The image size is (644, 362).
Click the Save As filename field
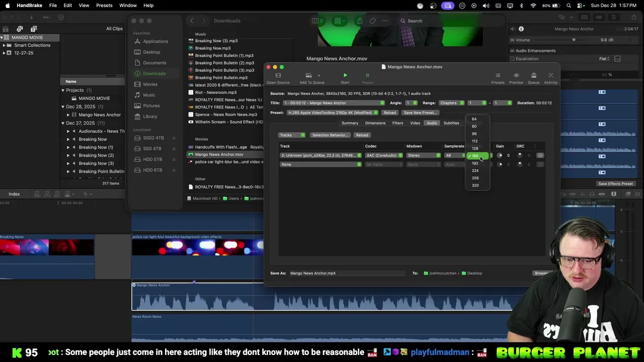point(347,274)
